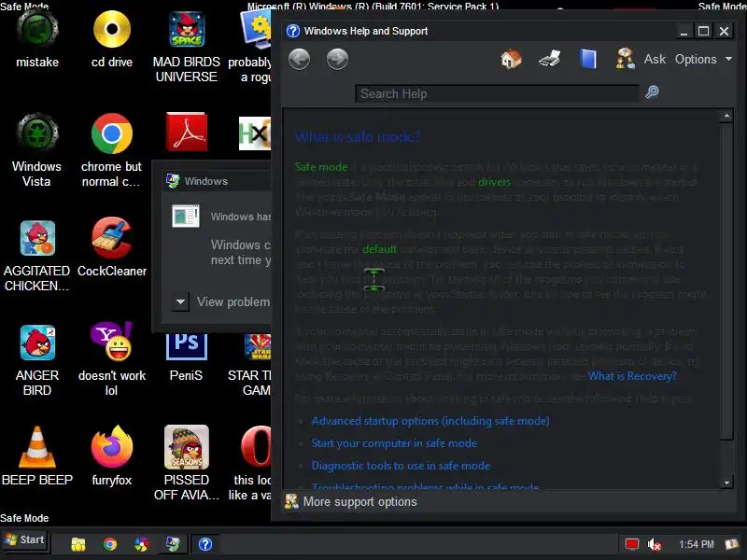This screenshot has height=560, width=747.
Task: Open Diagnostic tools in safe mode link
Action: coord(401,466)
